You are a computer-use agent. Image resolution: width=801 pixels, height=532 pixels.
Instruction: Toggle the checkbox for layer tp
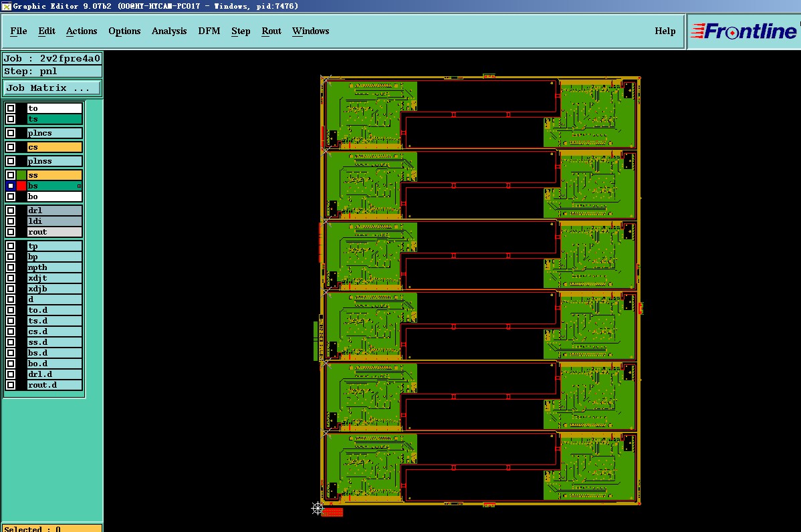point(11,246)
